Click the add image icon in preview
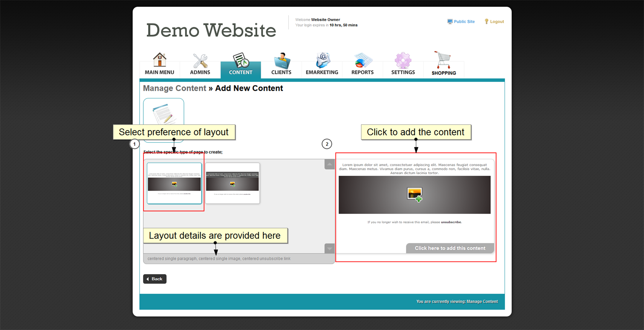644x330 pixels. (414, 194)
